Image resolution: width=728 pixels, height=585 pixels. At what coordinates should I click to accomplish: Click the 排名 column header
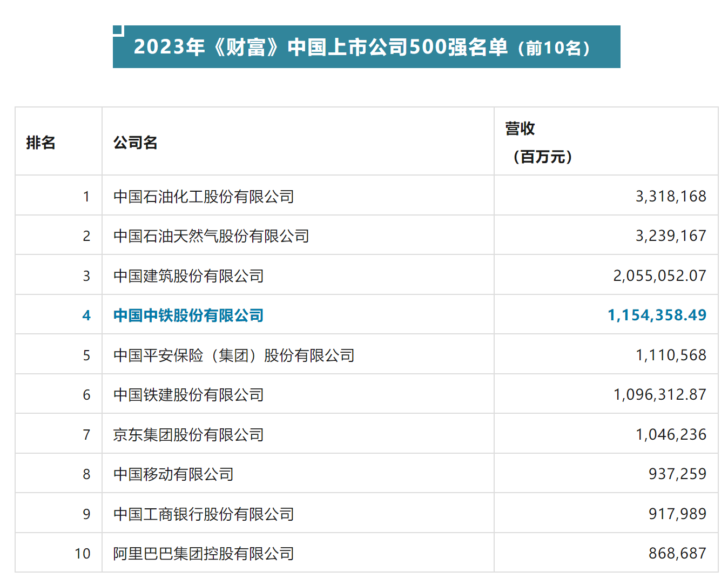(41, 143)
